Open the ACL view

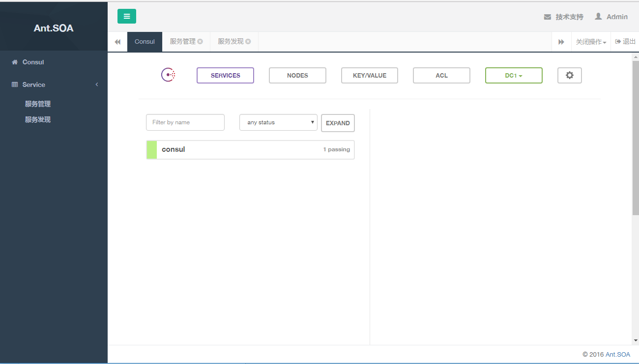coord(441,75)
